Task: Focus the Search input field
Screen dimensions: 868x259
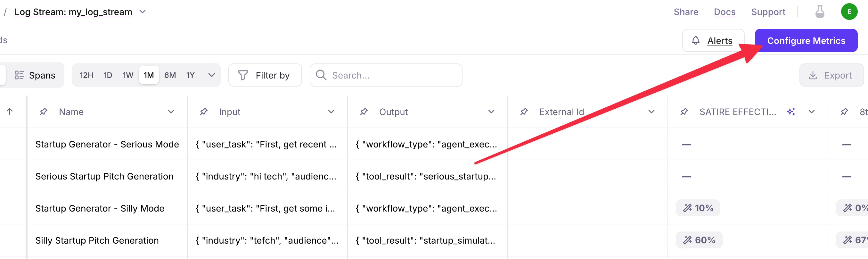Action: point(386,75)
